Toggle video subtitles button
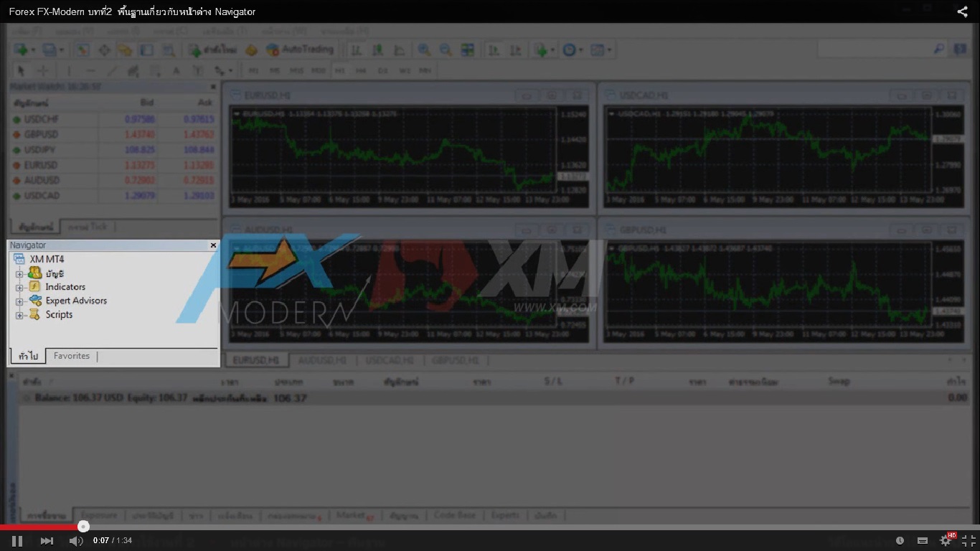Image resolution: width=980 pixels, height=551 pixels. [x=923, y=541]
